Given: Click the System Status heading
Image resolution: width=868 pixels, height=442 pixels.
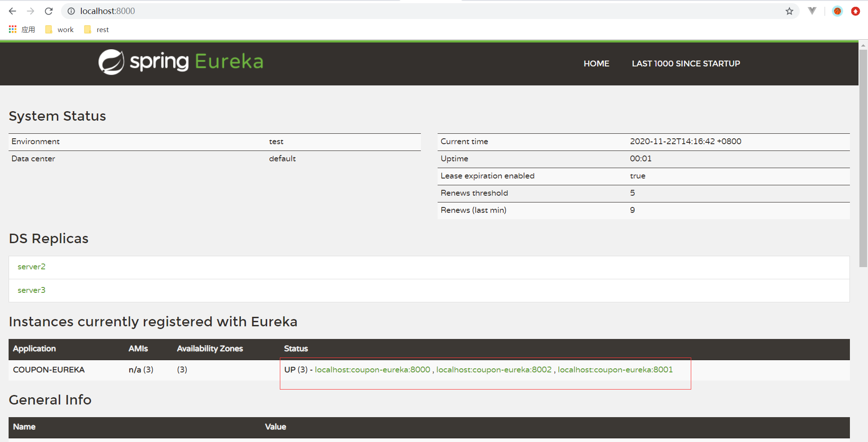Looking at the screenshot, I should click(57, 116).
